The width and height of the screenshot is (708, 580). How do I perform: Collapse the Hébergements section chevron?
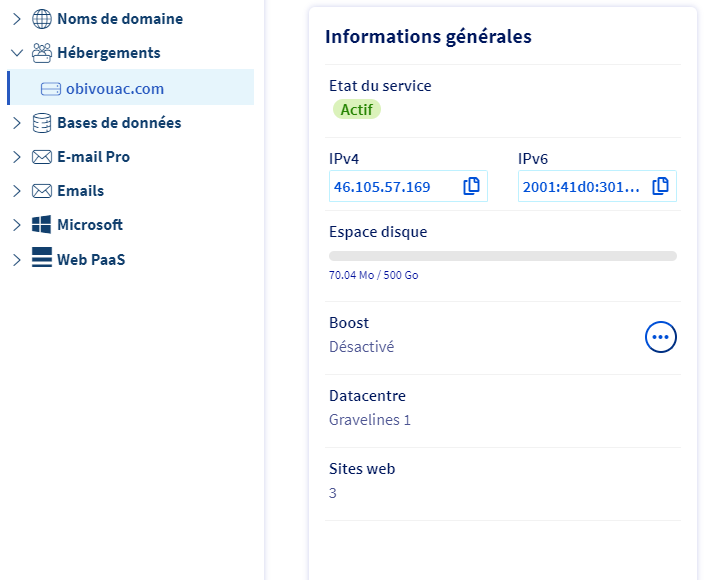point(16,53)
